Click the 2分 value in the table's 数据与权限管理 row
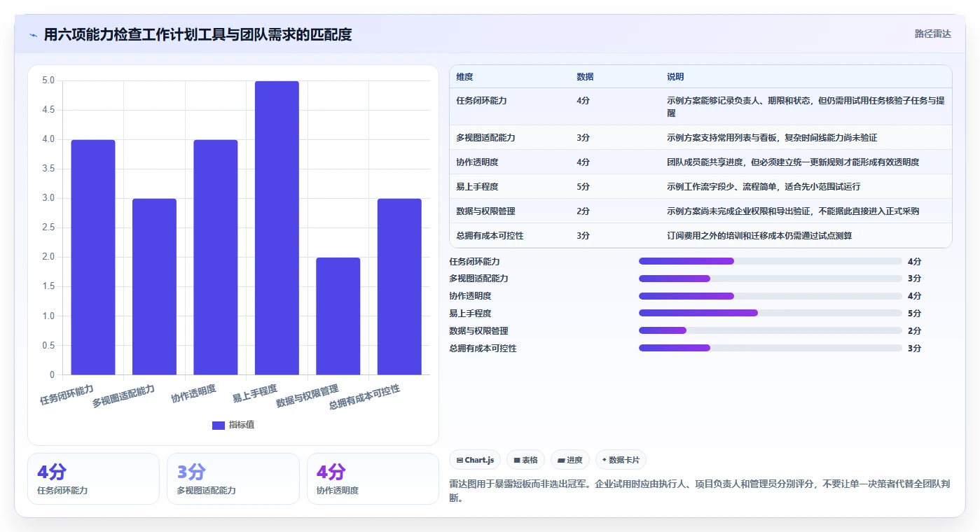Screen dimensions: 980x532 (x=583, y=211)
